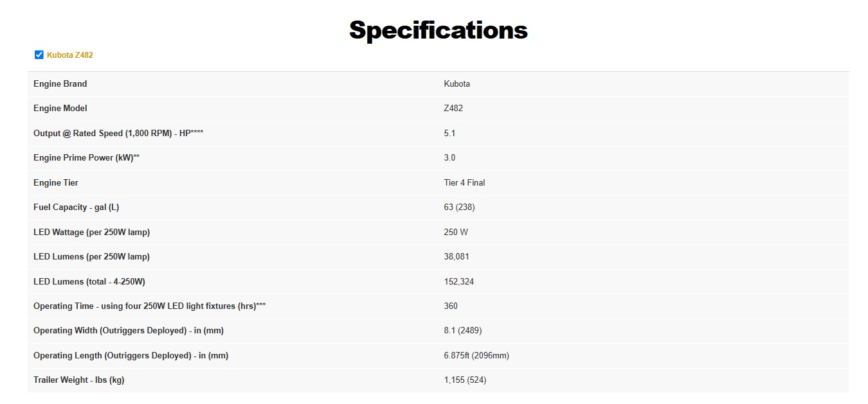Click the LED Lumens total row label

94,282
